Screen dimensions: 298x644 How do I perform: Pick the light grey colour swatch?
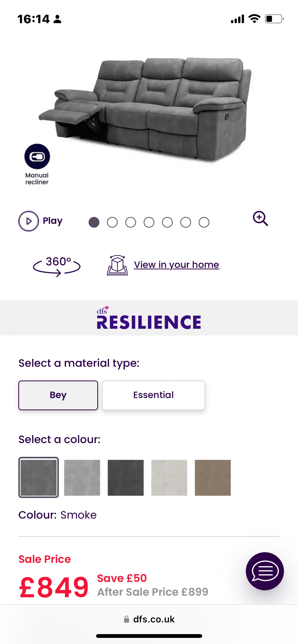pos(82,478)
